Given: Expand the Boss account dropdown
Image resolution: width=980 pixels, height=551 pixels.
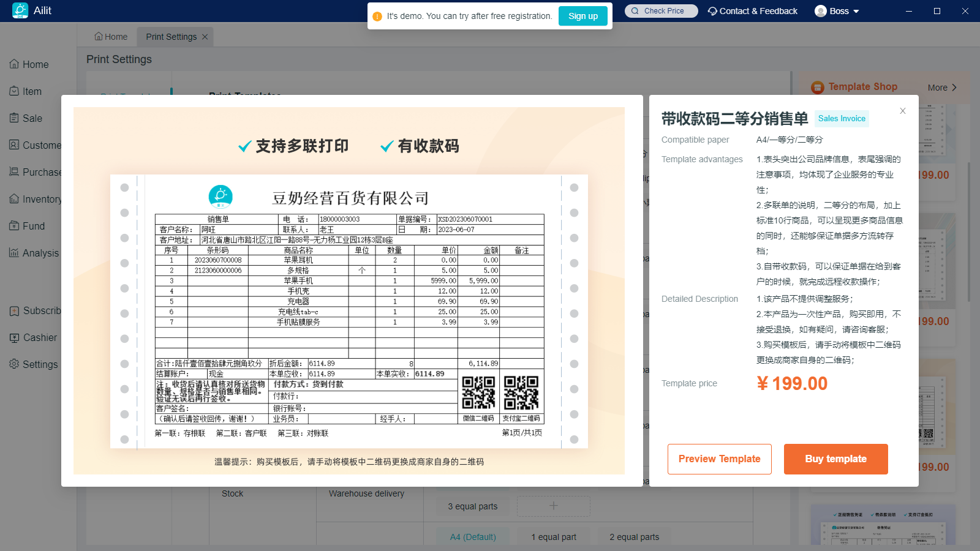Looking at the screenshot, I should (x=837, y=11).
